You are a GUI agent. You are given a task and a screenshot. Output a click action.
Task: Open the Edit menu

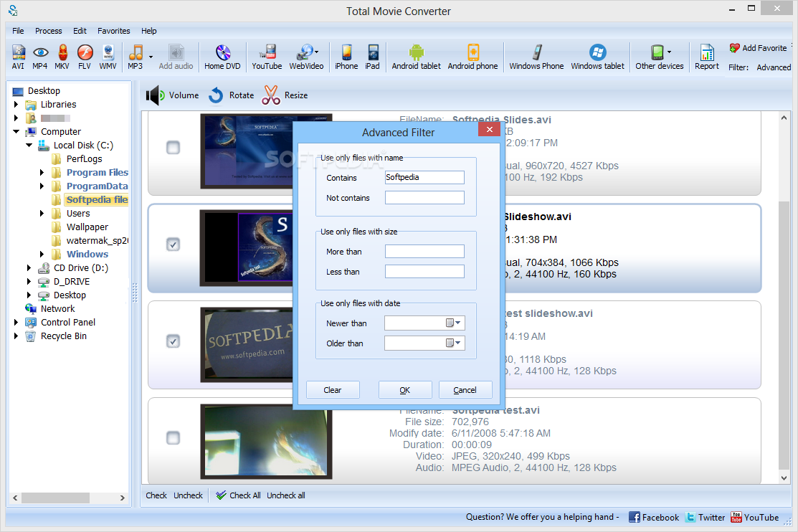80,31
